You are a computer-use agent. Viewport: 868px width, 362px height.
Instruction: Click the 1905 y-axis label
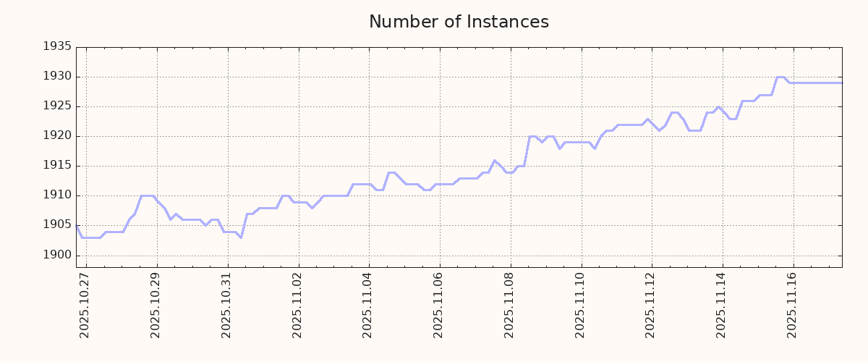click(x=57, y=225)
